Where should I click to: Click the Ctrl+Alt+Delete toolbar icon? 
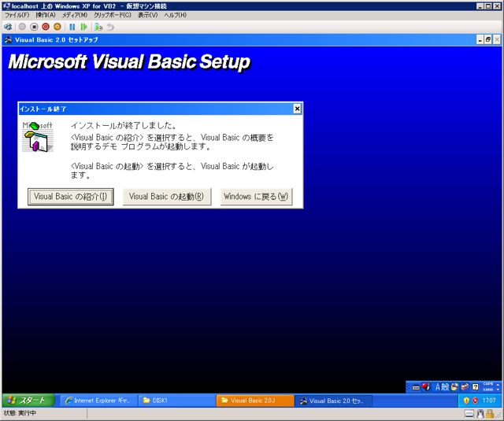point(8,27)
